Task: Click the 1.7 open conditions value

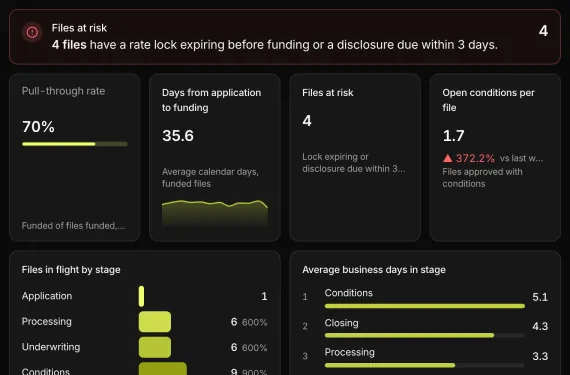Action: point(453,136)
